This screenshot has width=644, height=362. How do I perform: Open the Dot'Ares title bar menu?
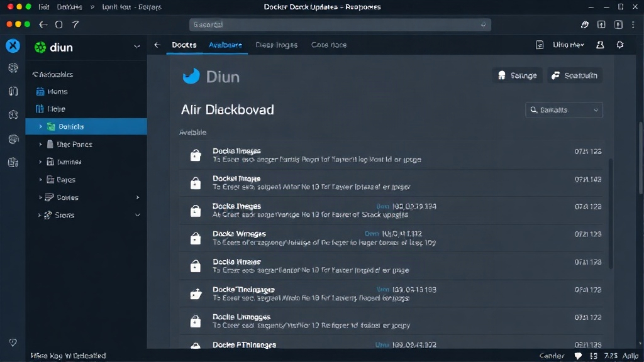pyautogui.click(x=69, y=7)
